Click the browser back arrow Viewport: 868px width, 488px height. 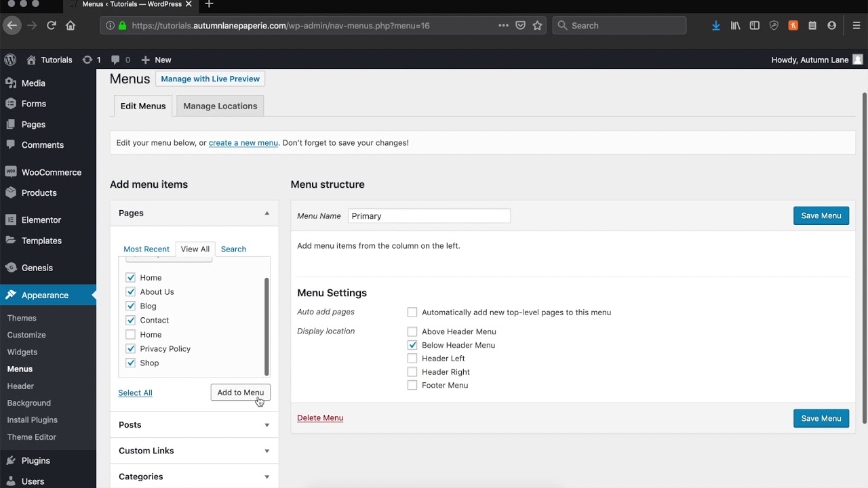[x=12, y=25]
